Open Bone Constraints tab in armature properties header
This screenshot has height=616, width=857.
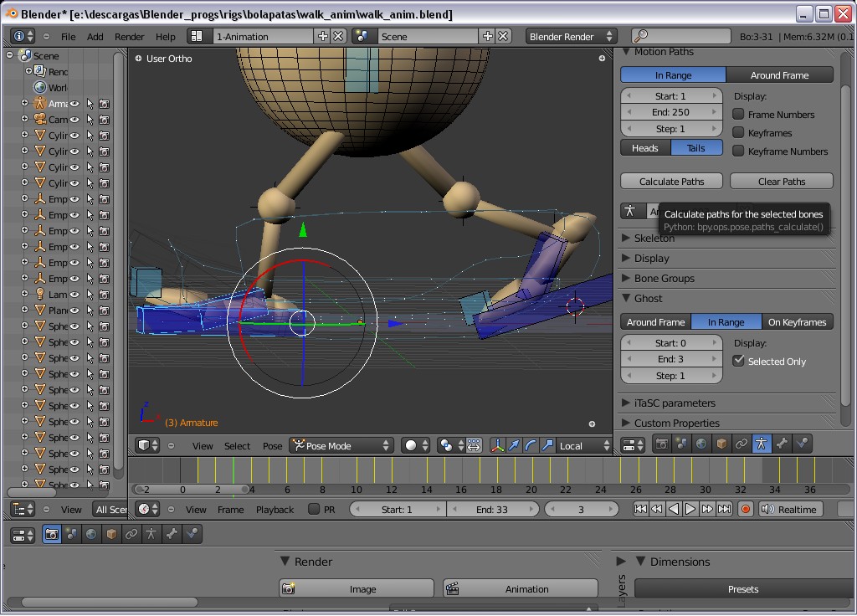(802, 444)
